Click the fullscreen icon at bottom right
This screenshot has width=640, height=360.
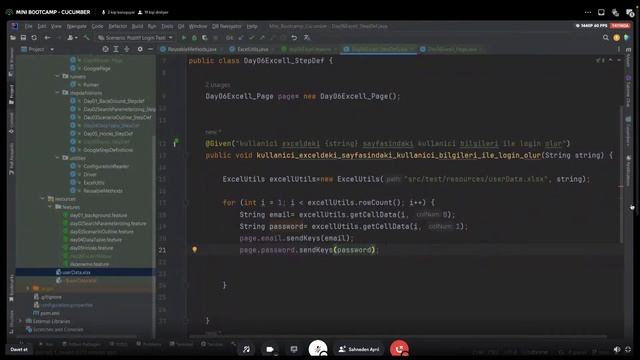[x=628, y=349]
